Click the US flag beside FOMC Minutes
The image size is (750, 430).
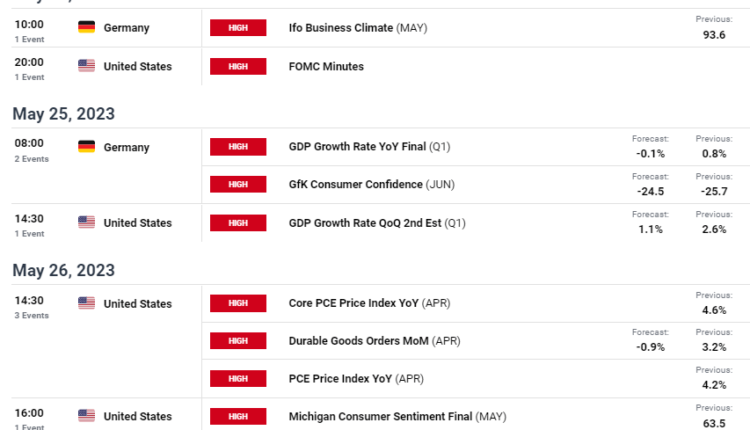86,66
